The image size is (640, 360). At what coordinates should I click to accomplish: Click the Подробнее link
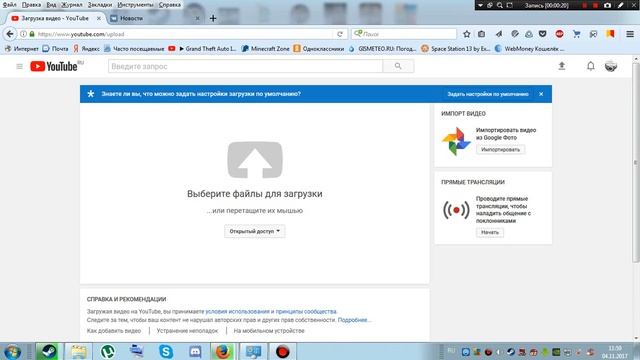[354, 320]
